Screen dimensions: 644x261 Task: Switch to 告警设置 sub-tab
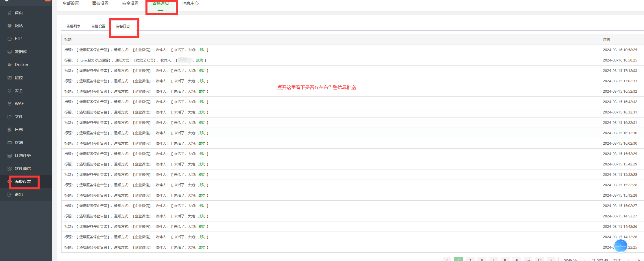click(98, 26)
